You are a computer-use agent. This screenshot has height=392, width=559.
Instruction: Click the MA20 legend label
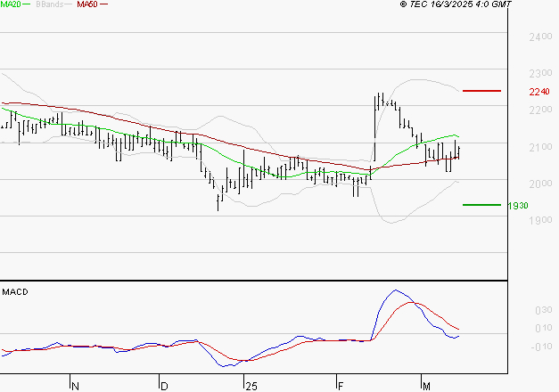point(10,5)
